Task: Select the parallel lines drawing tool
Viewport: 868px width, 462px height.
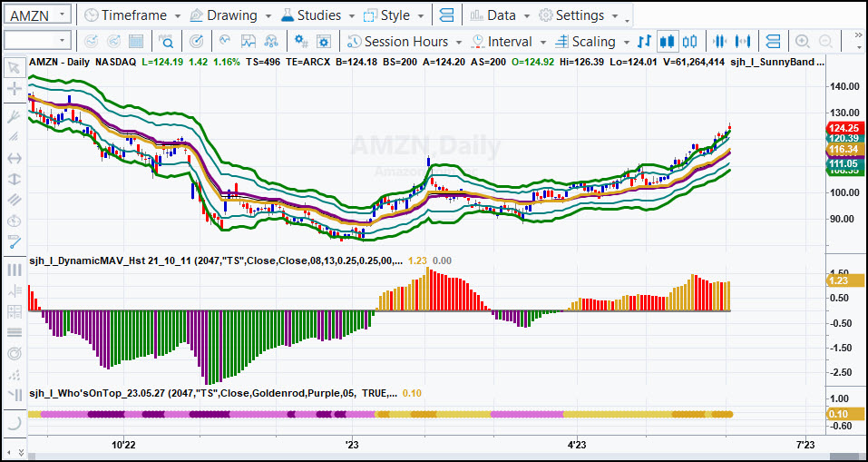Action: pyautogui.click(x=14, y=200)
